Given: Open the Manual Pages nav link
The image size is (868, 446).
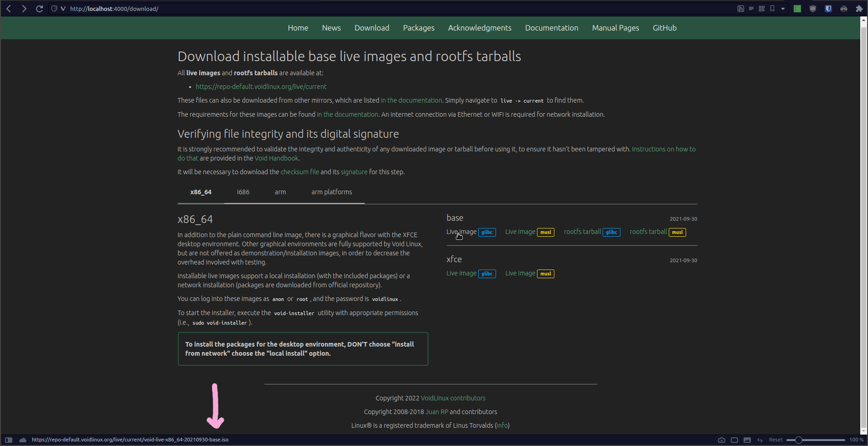Looking at the screenshot, I should (615, 28).
